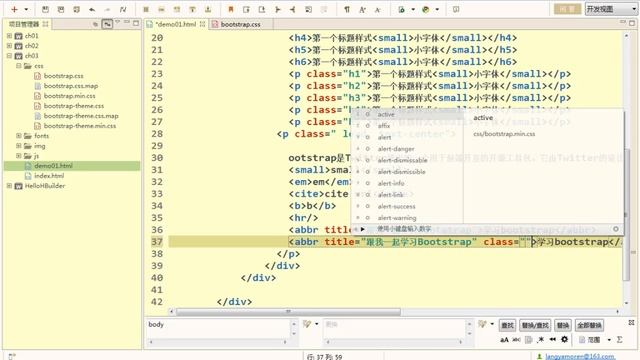The width and height of the screenshot is (640, 360).
Task: Click the orange bookmark toolbar icon
Action: coord(231,9)
